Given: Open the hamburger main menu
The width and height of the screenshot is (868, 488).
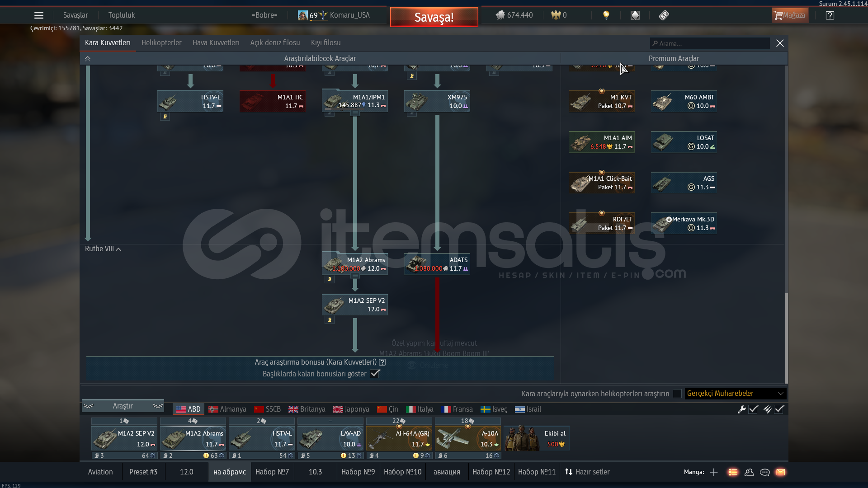Looking at the screenshot, I should point(39,15).
